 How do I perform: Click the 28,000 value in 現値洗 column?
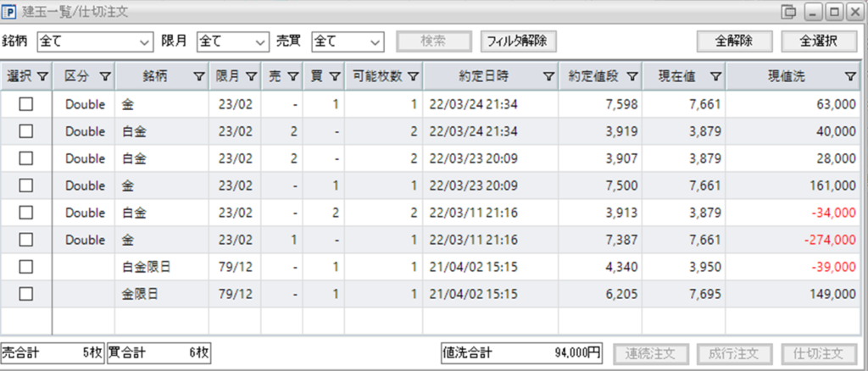[838, 158]
